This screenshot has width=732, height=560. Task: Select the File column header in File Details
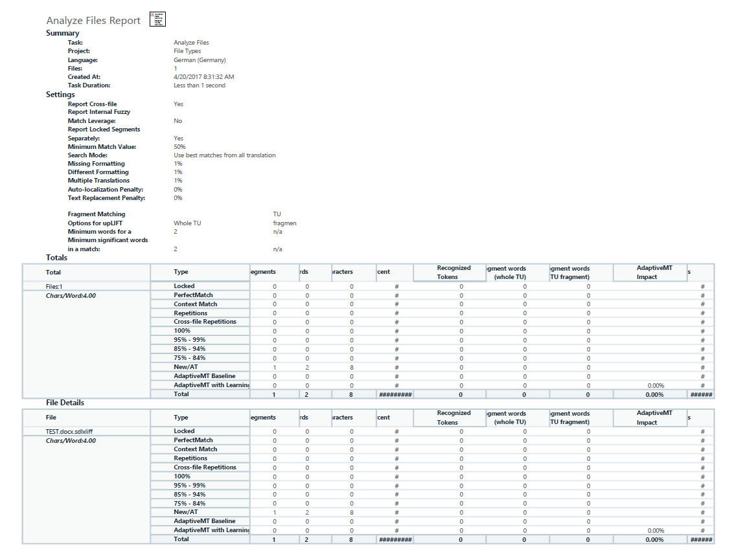tap(51, 418)
